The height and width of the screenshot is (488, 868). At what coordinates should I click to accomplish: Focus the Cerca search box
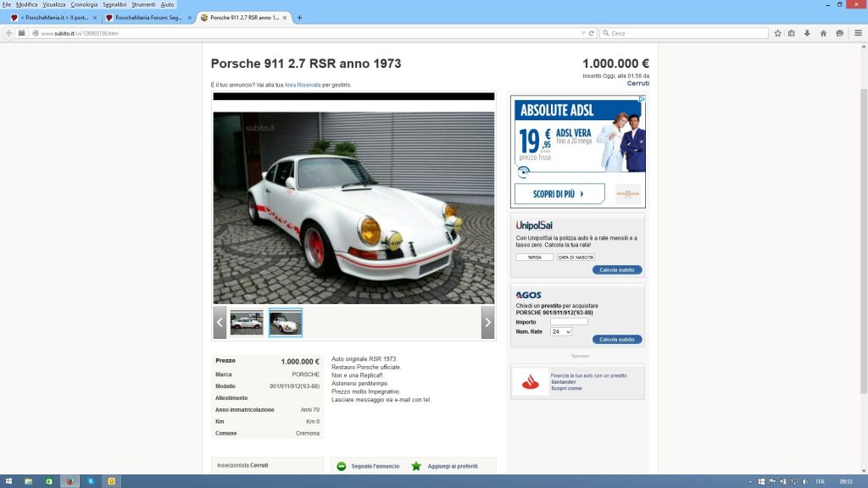[685, 33]
